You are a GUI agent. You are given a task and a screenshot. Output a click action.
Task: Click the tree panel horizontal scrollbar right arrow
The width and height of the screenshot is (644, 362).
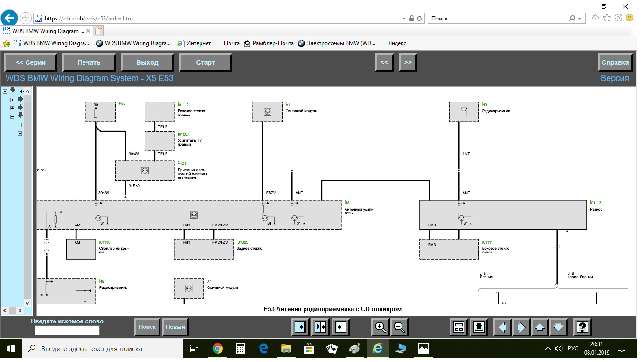19,310
